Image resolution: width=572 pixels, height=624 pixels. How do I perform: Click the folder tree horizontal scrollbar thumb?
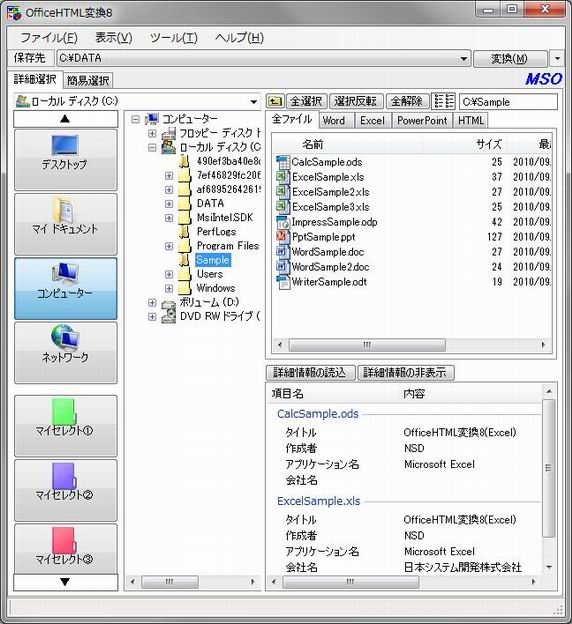tap(170, 582)
